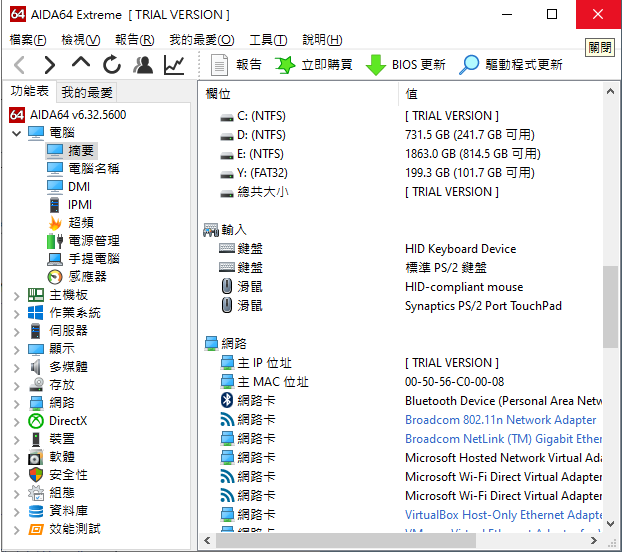Viewport: 624px width, 556px height.
Task: Open the 檢視(V) menu
Action: tap(81, 40)
